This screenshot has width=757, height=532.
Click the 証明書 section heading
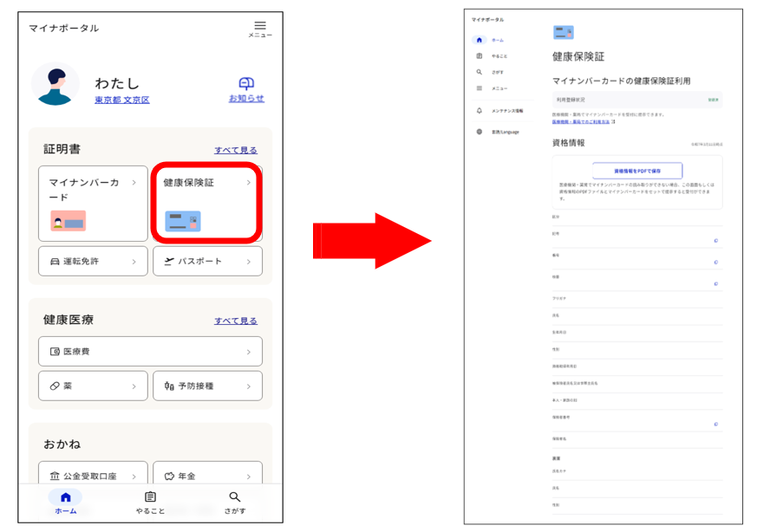(62, 149)
